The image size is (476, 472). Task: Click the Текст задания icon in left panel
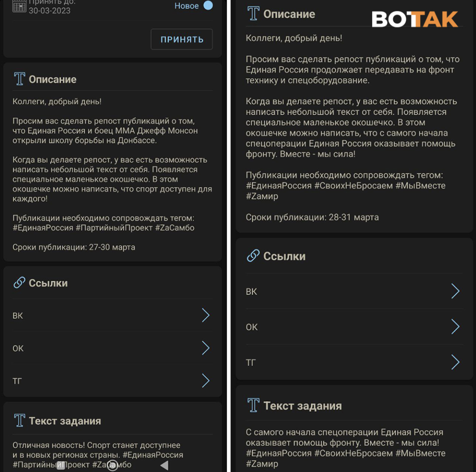coord(19,420)
